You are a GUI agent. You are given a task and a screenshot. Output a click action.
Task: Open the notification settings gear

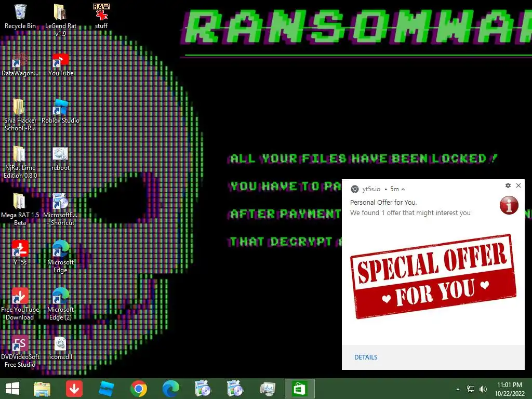coord(508,185)
